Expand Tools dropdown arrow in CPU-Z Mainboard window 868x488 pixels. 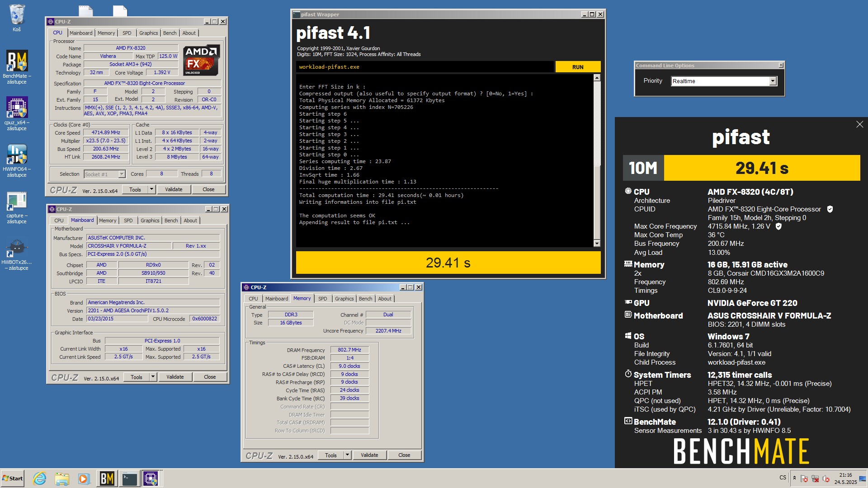153,377
